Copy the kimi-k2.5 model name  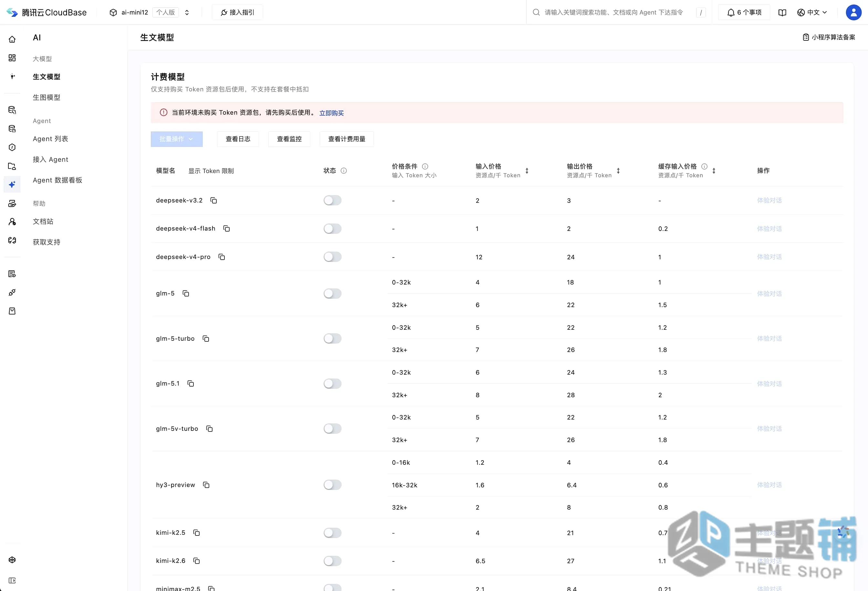click(196, 533)
